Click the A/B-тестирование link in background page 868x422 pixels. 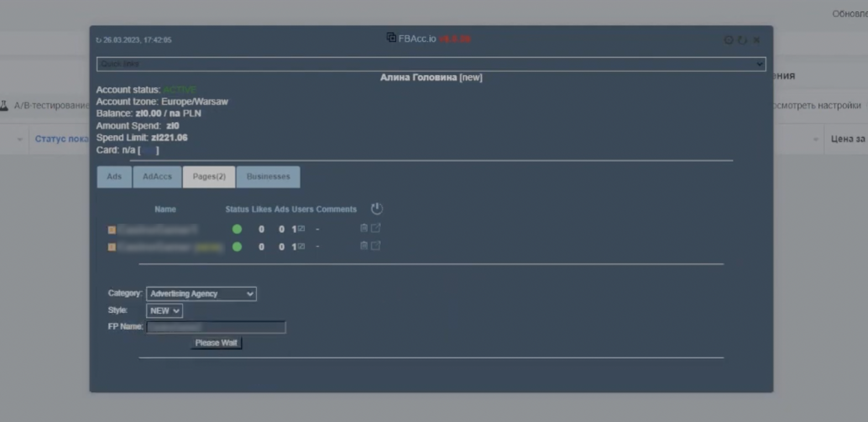[51, 105]
